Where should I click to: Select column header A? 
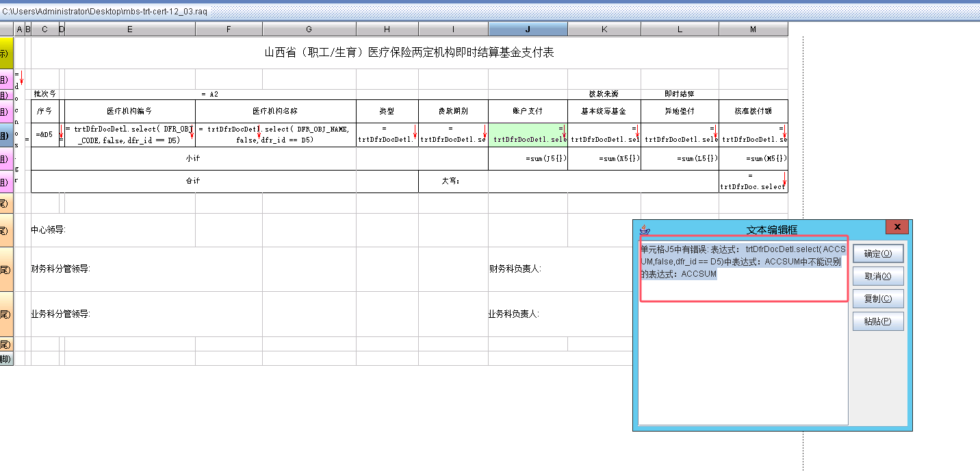[19, 29]
